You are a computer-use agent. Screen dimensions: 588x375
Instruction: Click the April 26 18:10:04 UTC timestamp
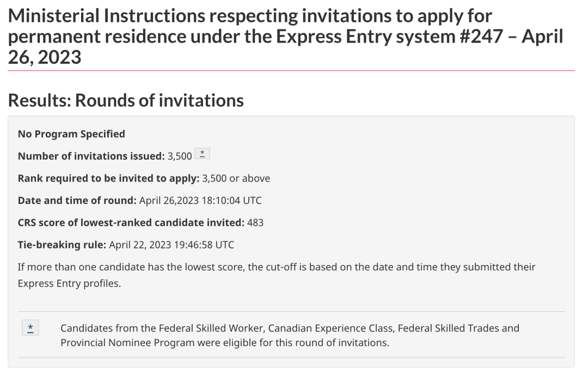[x=200, y=200]
